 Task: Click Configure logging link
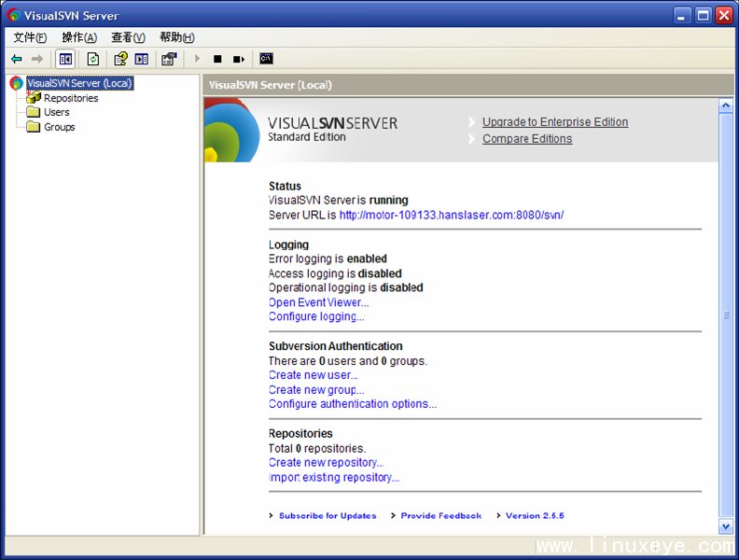point(316,316)
